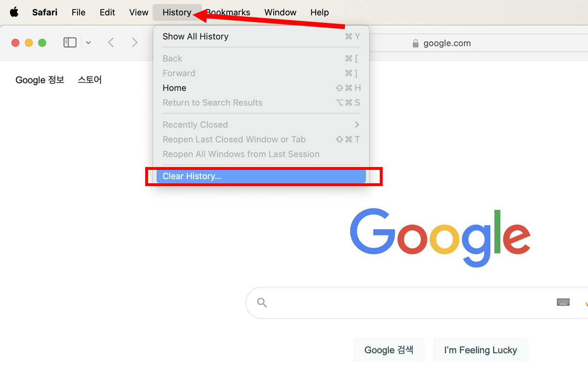Viewport: 588px width, 388px height.
Task: Click Return to Search Results item
Action: coord(261,103)
